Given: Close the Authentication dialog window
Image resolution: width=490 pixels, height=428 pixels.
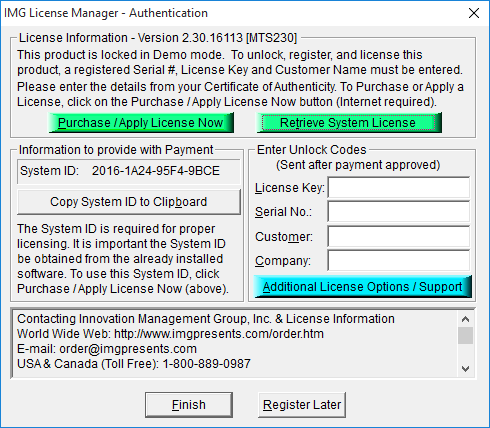Looking at the screenshot, I should [x=474, y=13].
